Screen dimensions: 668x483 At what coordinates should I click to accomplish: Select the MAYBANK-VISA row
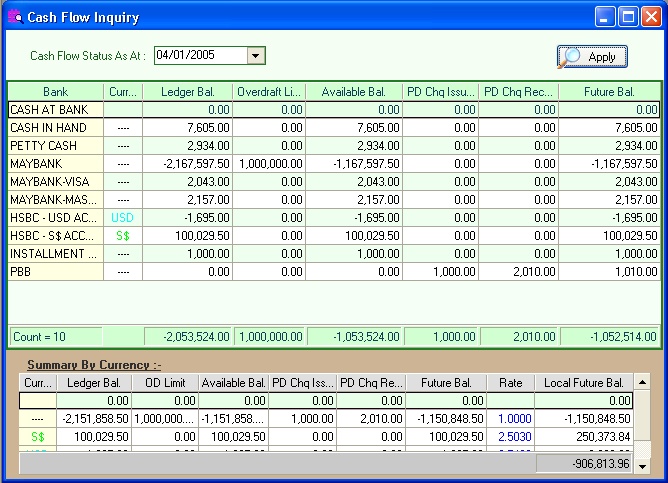point(334,181)
